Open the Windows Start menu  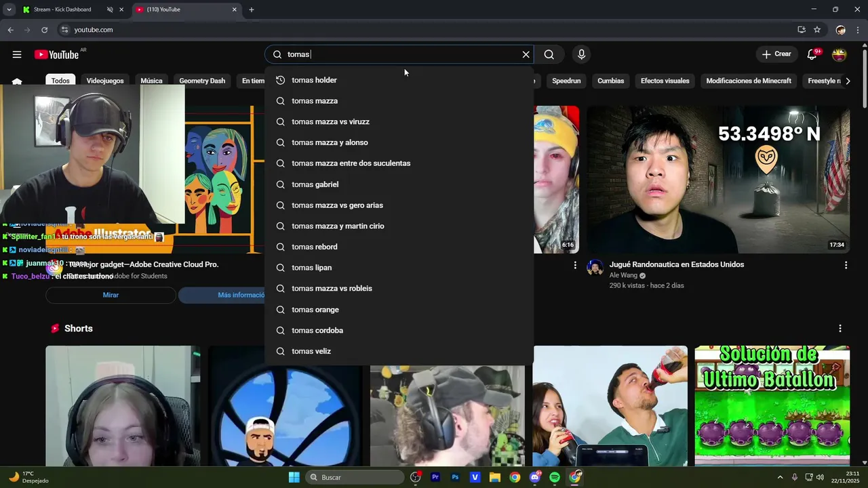click(x=294, y=477)
